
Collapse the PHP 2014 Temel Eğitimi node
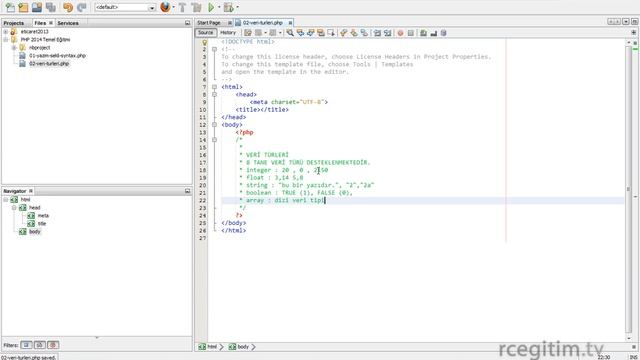point(6,40)
